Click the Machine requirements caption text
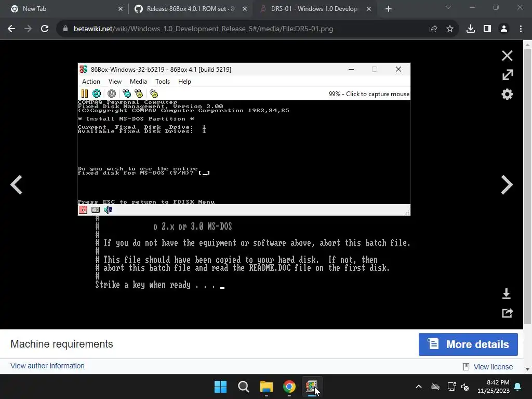Image resolution: width=532 pixels, height=399 pixels. 62,344
